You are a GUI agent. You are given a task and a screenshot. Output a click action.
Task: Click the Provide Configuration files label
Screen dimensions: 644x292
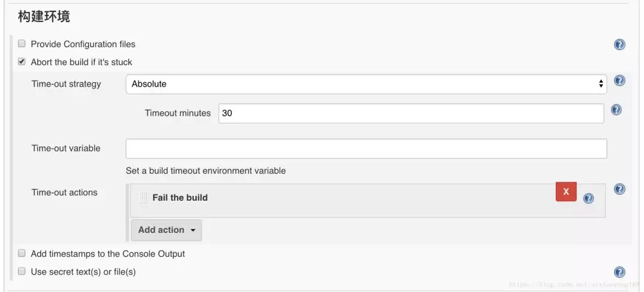click(x=83, y=44)
